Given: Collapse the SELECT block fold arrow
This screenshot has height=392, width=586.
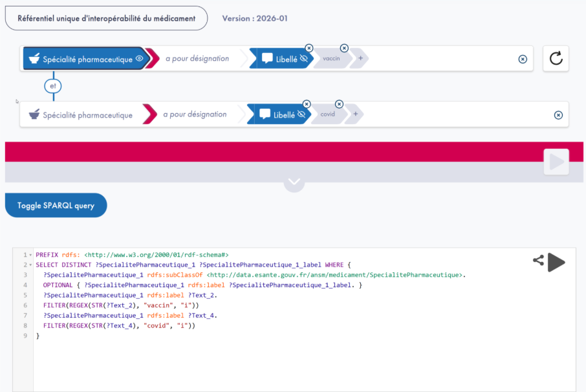Looking at the screenshot, I should 30,265.
